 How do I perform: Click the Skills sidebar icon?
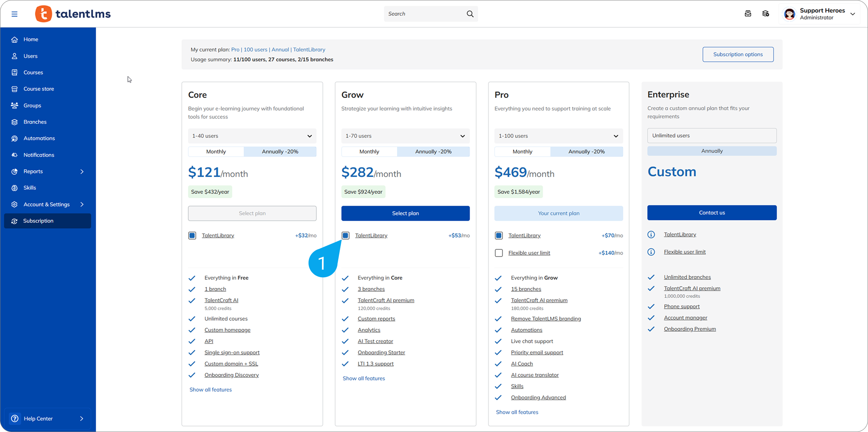15,188
